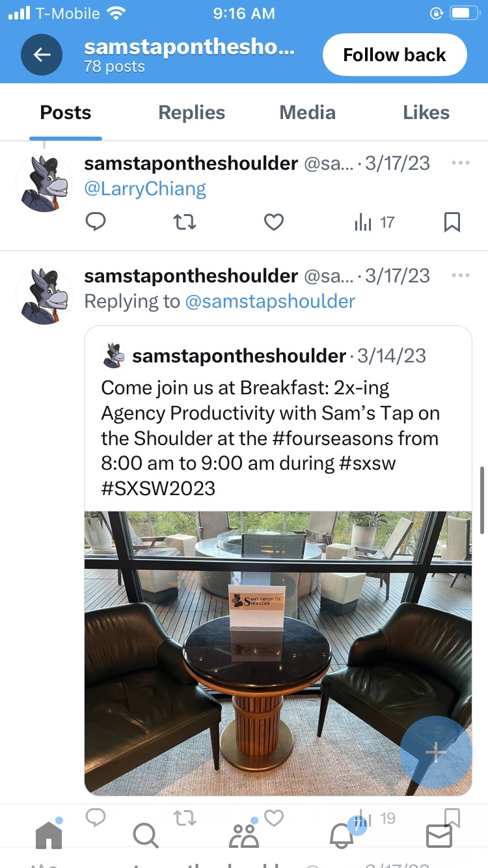Reply to the @LarryChiang post

(x=96, y=223)
